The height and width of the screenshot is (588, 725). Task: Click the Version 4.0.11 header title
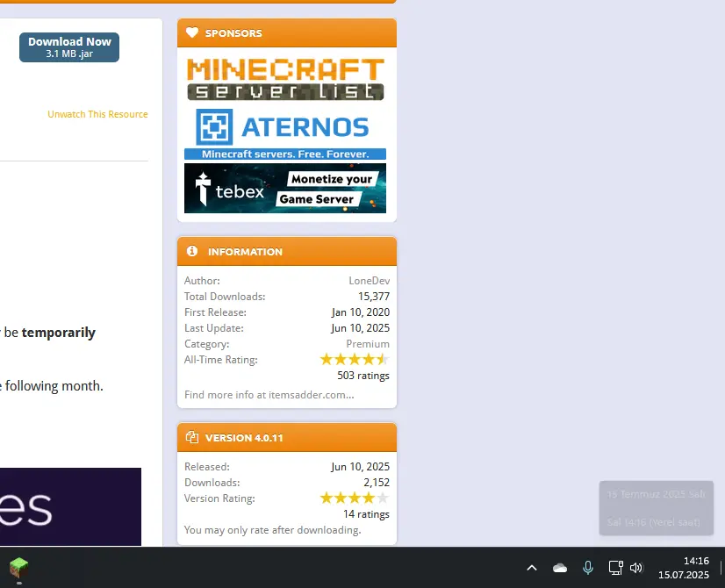coord(244,438)
